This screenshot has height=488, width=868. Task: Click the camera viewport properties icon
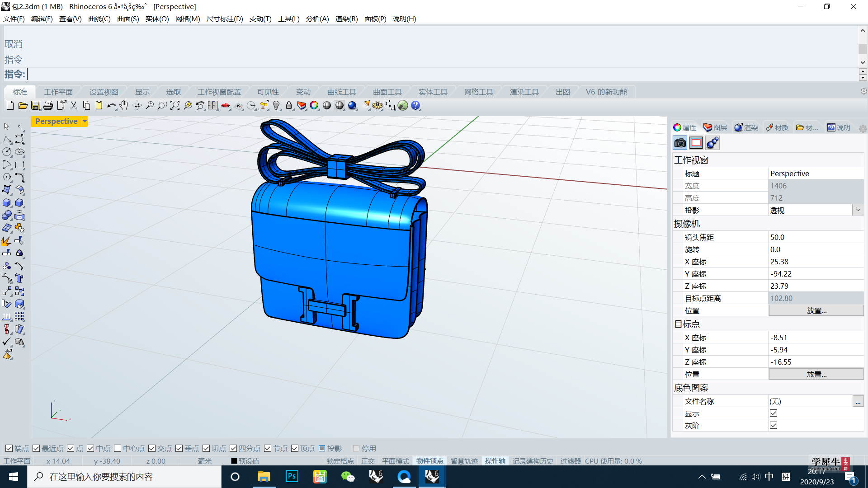[x=680, y=143]
